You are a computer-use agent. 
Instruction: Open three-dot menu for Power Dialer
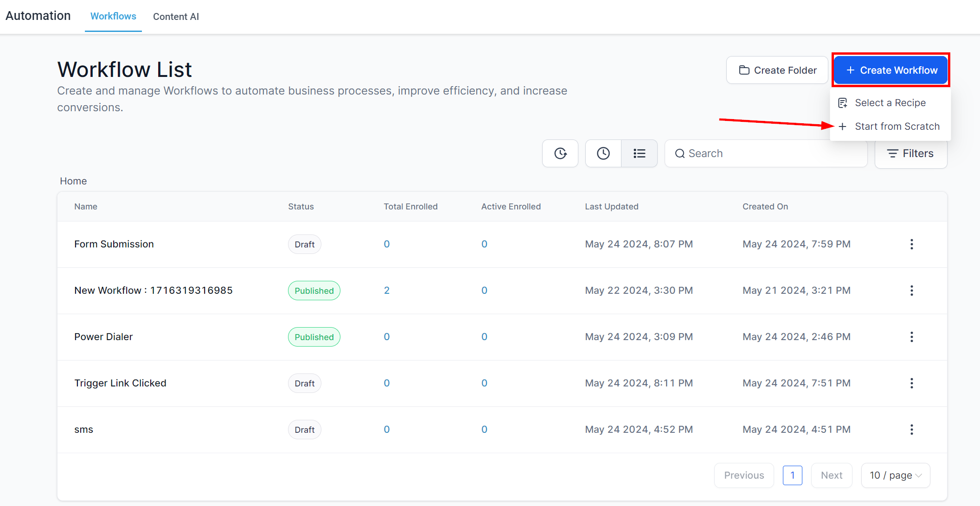[911, 337]
